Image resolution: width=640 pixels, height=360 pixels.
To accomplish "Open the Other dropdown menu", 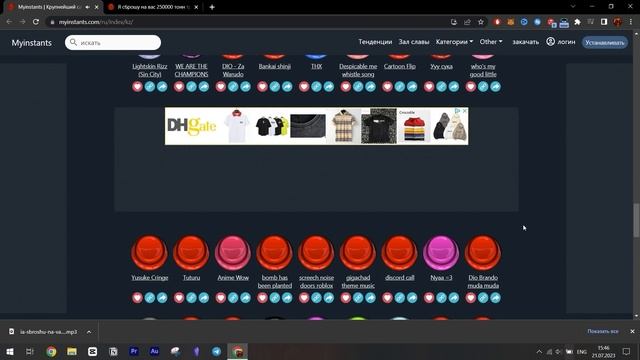I will [x=491, y=42].
